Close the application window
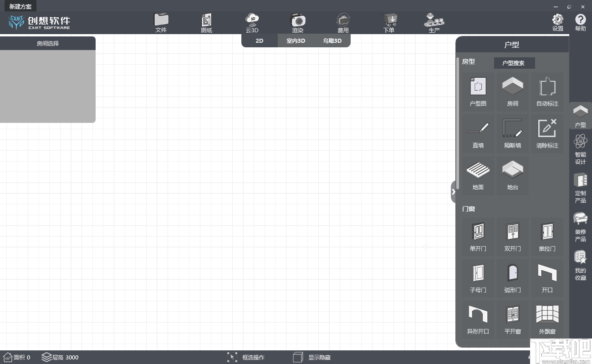This screenshot has width=592, height=364. pos(583,6)
